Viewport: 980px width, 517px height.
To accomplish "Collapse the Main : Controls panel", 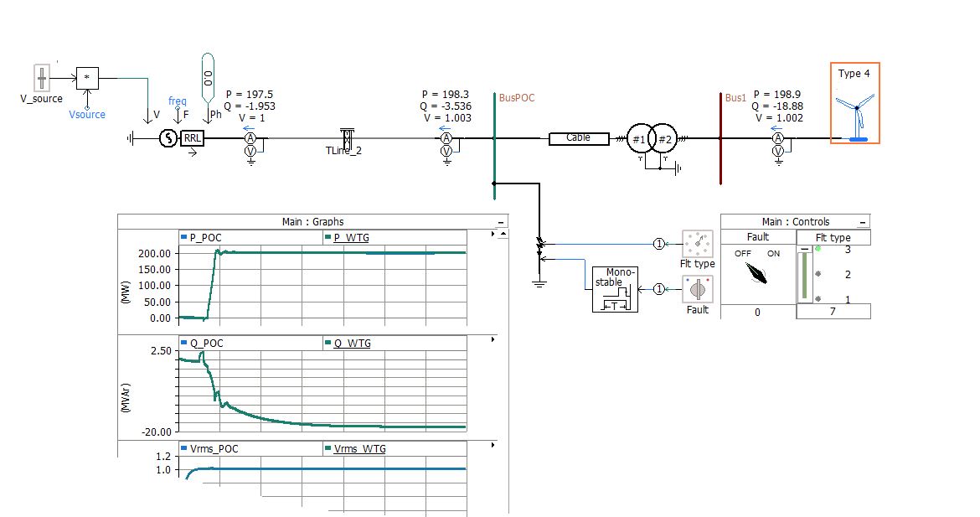I will 862,221.
